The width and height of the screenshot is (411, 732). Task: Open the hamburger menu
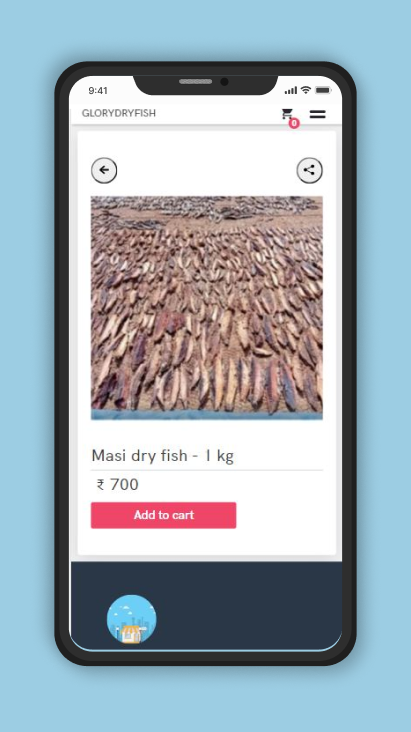(318, 114)
